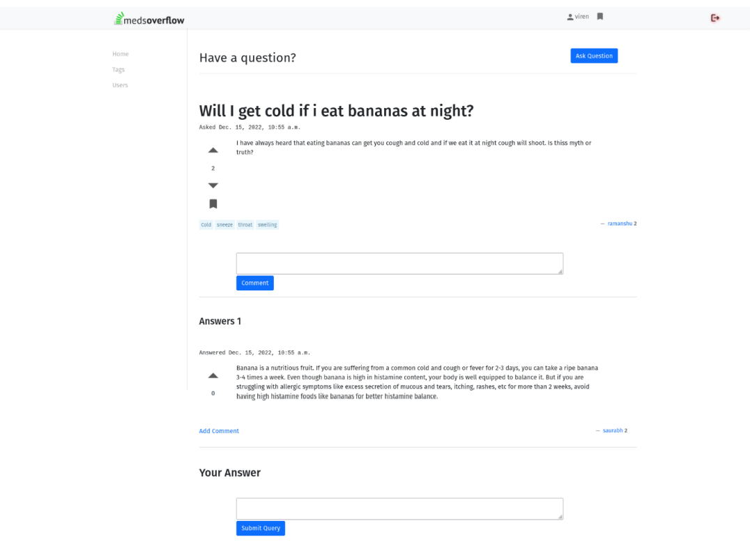Image resolution: width=750 pixels, height=560 pixels.
Task: Upvote saurabh's answer
Action: 213,376
